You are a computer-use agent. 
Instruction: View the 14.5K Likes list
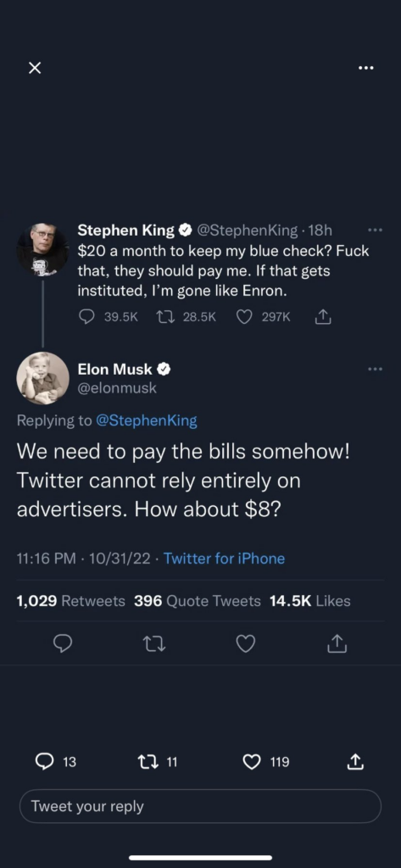click(x=310, y=601)
